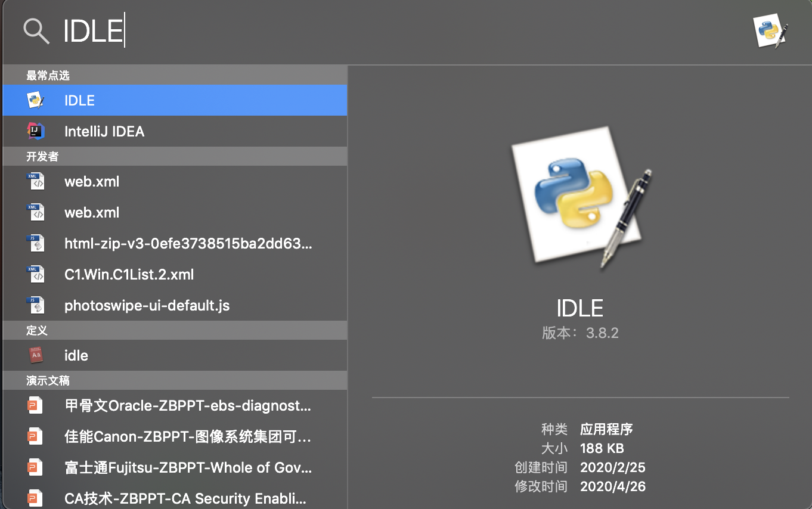This screenshot has width=812, height=509.
Task: Click the XML icon of the second web.xml
Action: click(36, 212)
